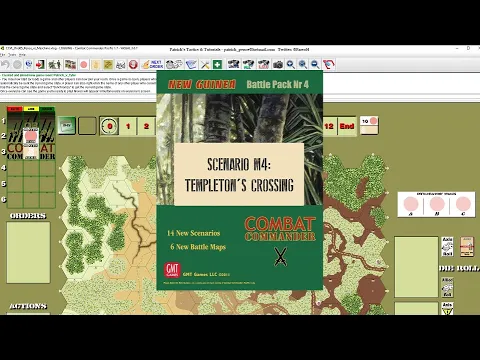Open the soldiers pieces palette icon
This screenshot has height=360, width=480.
point(55,64)
